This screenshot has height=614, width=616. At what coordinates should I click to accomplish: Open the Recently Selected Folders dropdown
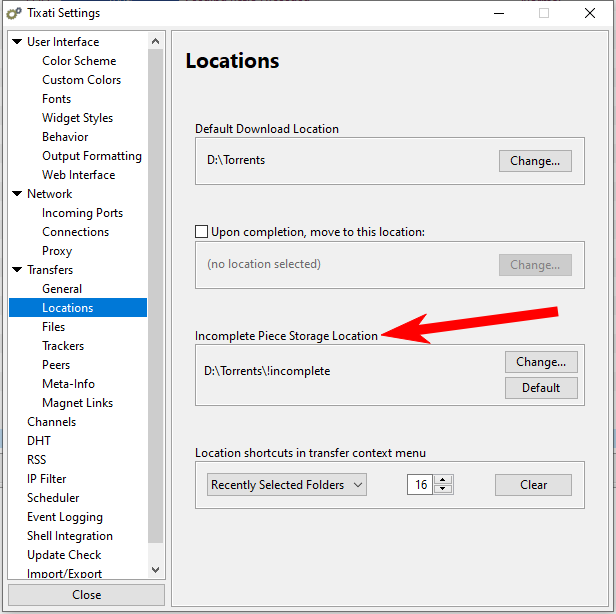(287, 485)
